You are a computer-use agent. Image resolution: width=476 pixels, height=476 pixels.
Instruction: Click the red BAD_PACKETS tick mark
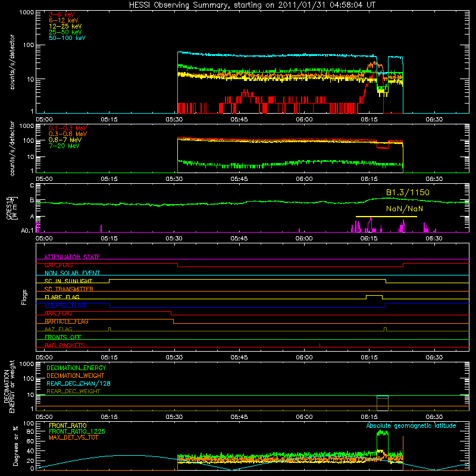[x=320, y=345]
